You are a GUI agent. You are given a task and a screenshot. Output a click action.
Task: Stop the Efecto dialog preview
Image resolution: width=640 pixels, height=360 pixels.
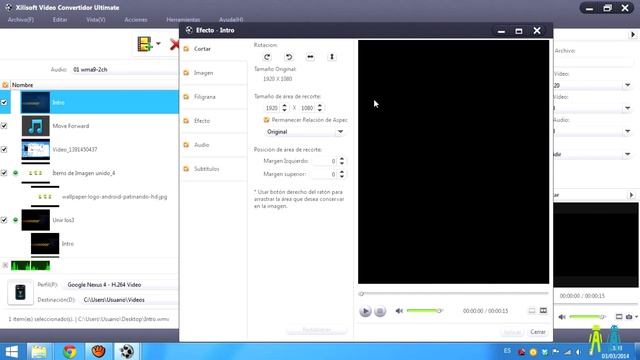[380, 311]
